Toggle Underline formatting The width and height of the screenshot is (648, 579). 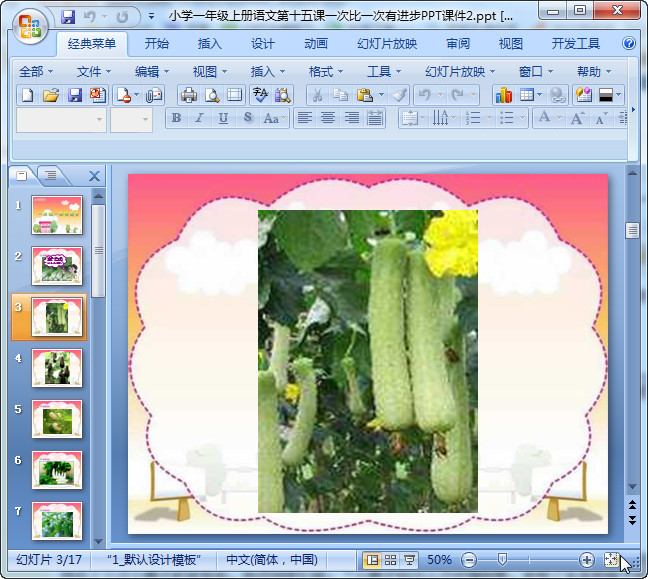[x=223, y=118]
